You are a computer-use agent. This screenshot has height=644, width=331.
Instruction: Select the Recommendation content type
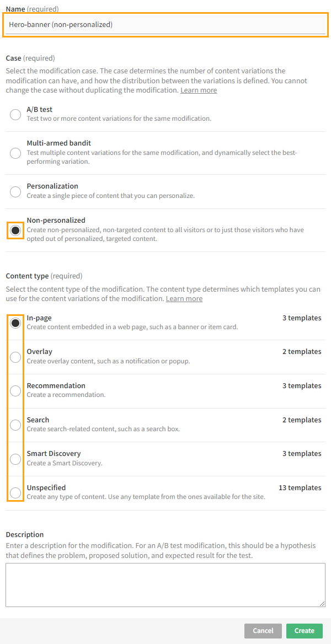(x=15, y=391)
